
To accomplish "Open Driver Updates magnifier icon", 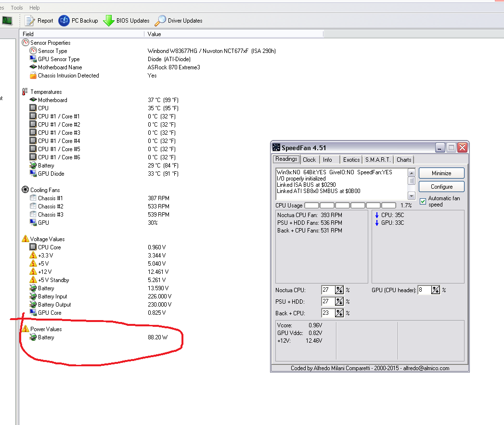I will (x=160, y=21).
